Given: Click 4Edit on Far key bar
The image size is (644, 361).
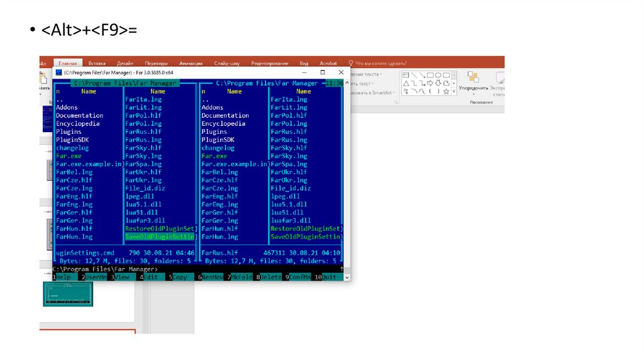Looking at the screenshot, I should coord(152,277).
